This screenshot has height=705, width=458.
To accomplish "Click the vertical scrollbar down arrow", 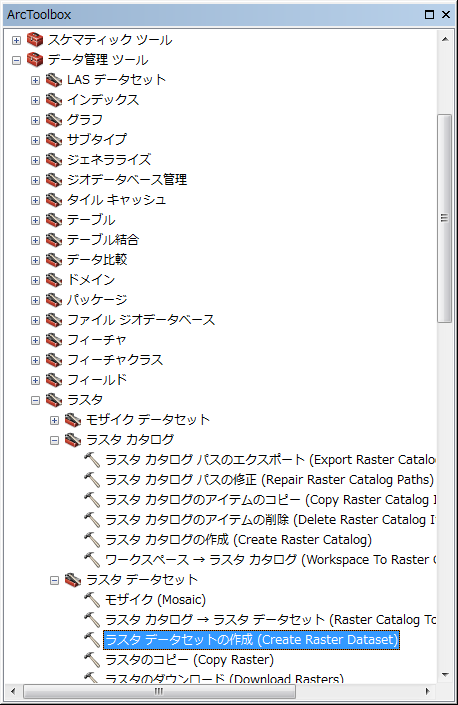I will [445, 675].
